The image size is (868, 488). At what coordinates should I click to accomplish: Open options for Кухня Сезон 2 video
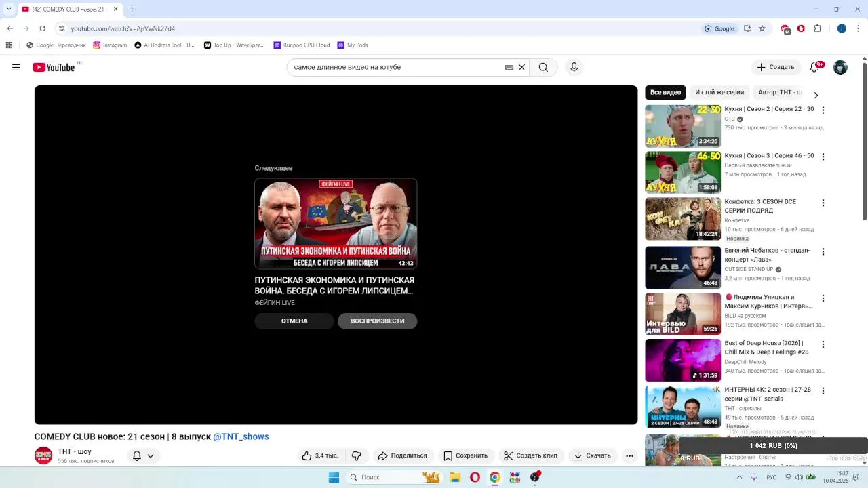coord(823,110)
